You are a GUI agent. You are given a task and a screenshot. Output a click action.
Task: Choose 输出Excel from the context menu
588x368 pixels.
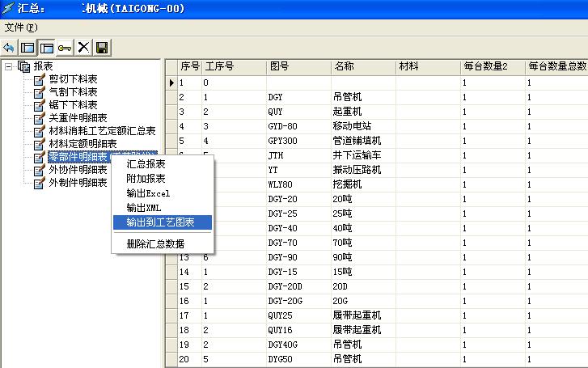[149, 193]
